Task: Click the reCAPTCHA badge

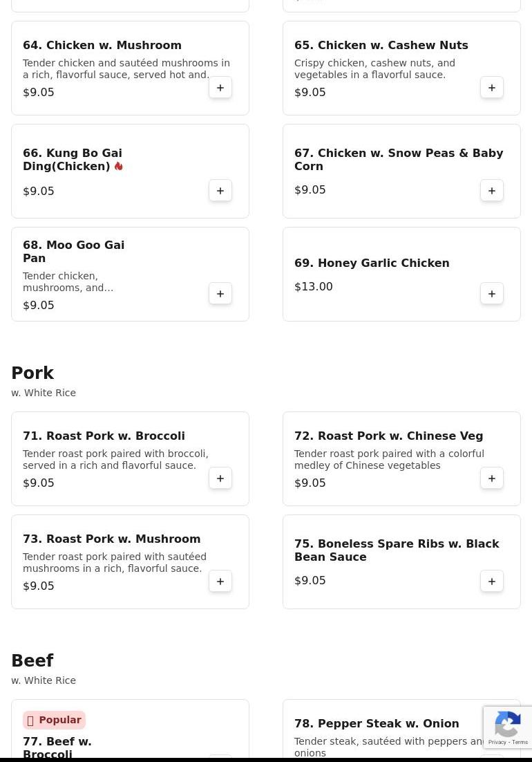Action: (x=508, y=727)
